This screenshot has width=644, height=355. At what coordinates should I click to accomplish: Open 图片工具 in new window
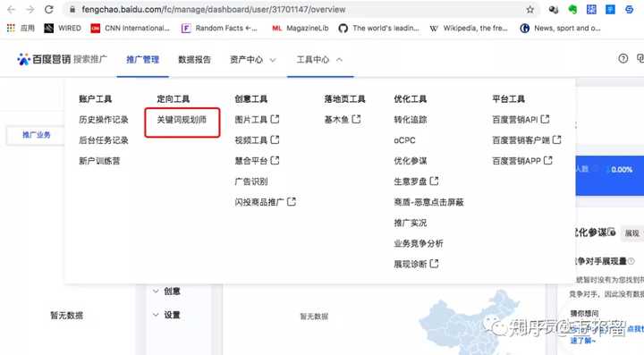[x=257, y=120]
